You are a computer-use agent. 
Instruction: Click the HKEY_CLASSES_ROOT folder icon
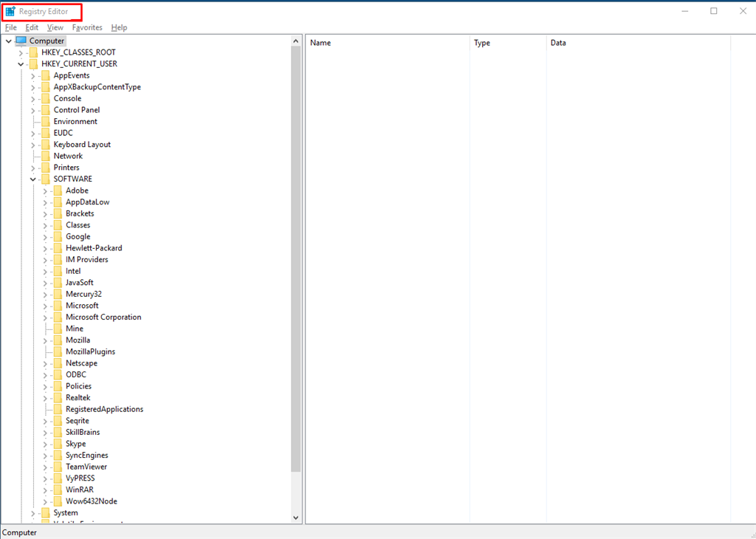pyautogui.click(x=33, y=52)
